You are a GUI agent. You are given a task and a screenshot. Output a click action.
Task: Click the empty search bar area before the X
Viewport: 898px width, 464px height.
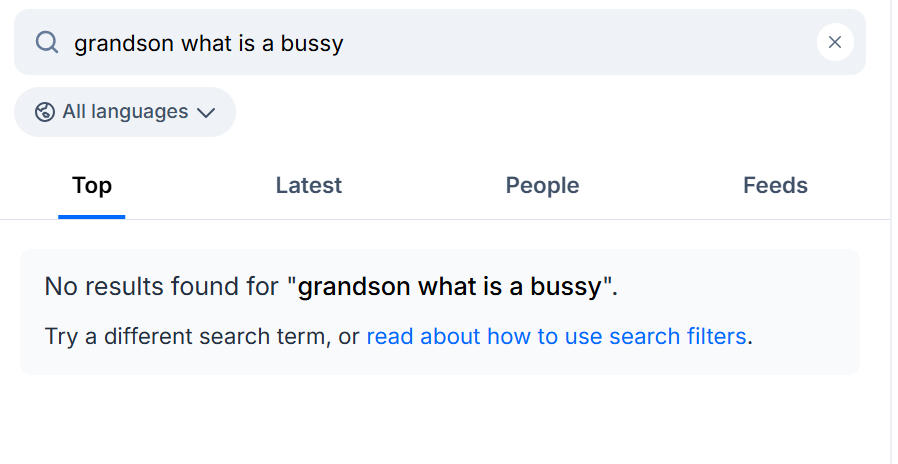coord(600,43)
